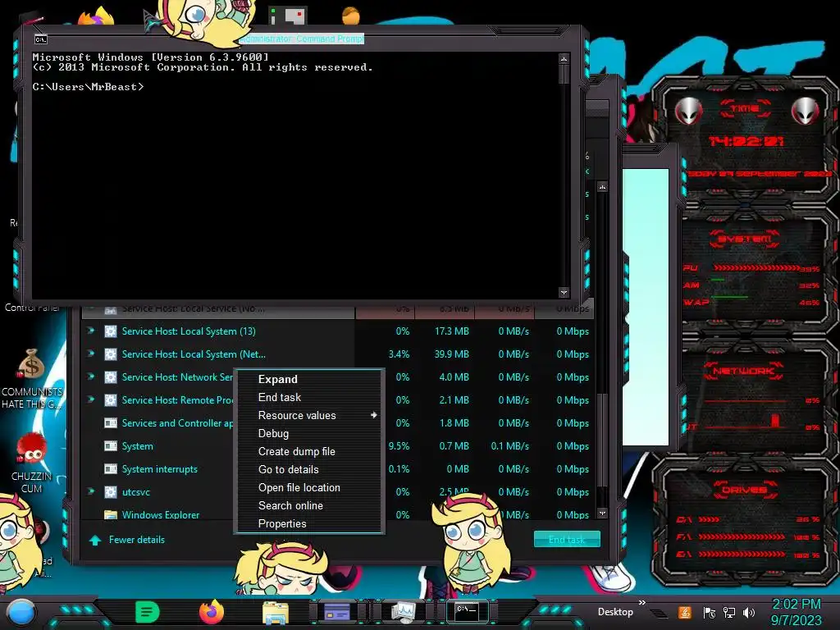840x630 pixels.
Task: Click the left alien head on Time widget
Action: 688,112
